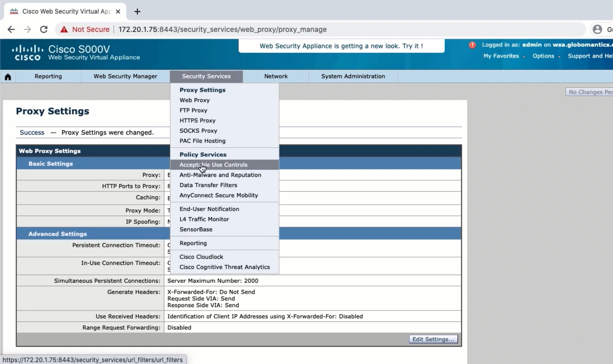The image size is (613, 364).
Task: Click the Not Secure warning triangle icon
Action: point(64,29)
